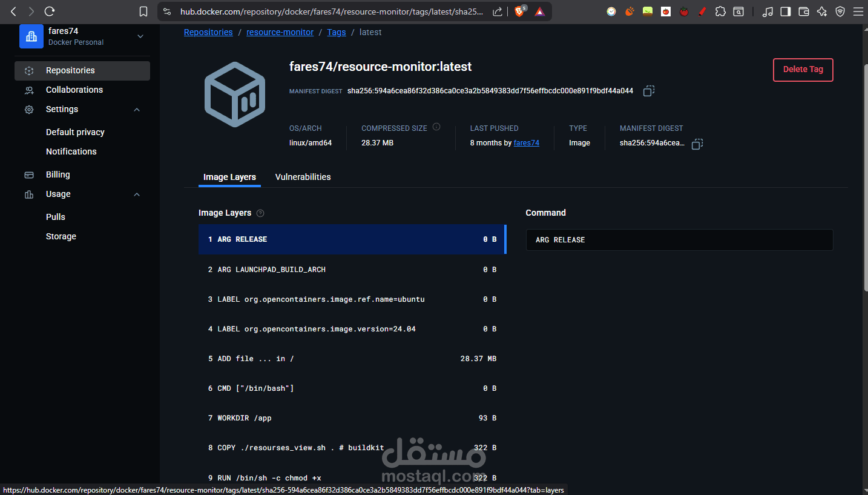Viewport: 868px width, 495px height.
Task: Collapse the Usage sidebar section
Action: 137,194
